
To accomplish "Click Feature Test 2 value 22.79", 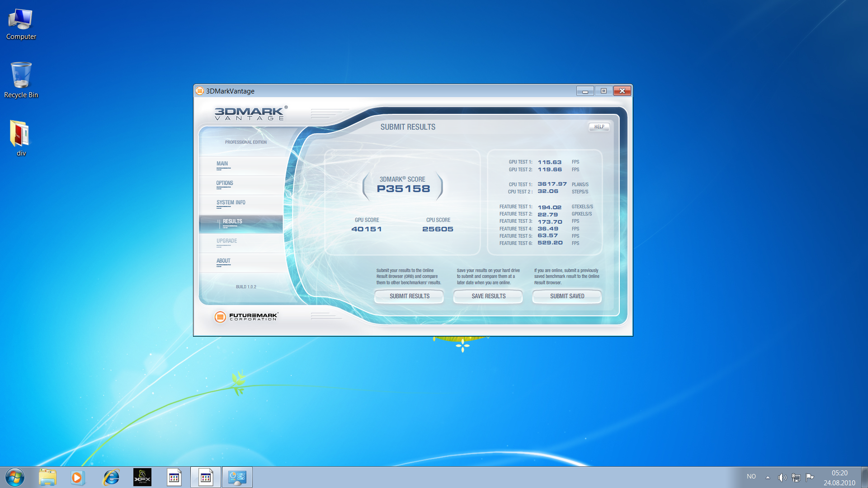I will coord(547,215).
